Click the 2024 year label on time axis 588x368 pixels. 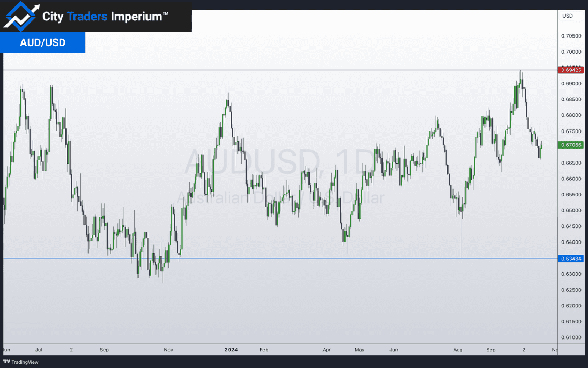click(x=231, y=350)
